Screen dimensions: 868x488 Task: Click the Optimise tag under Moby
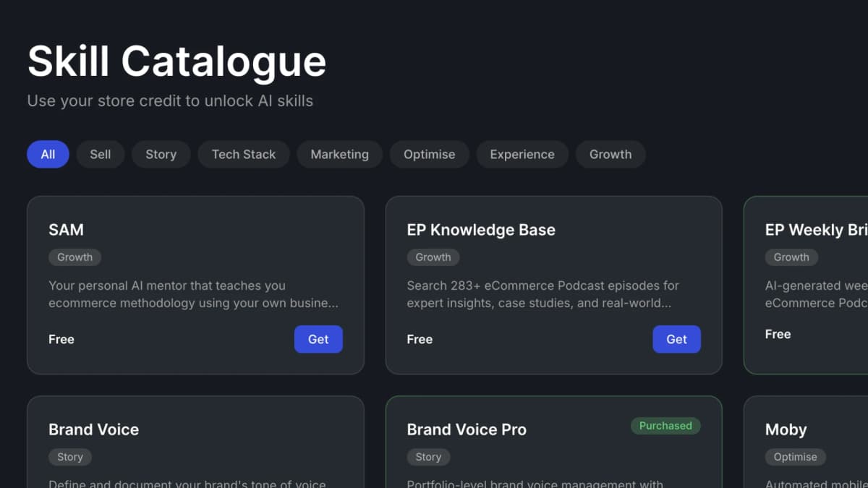795,457
